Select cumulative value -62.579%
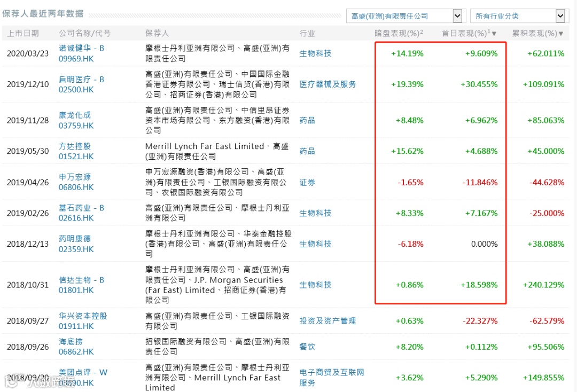The height and width of the screenshot is (392, 577). click(x=547, y=321)
